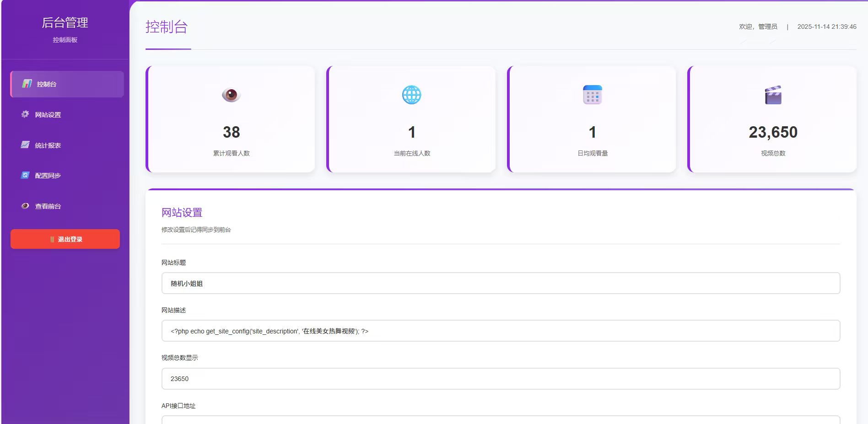868x424 pixels.
Task: Click the chart icon beside 控制台
Action: tap(27, 84)
